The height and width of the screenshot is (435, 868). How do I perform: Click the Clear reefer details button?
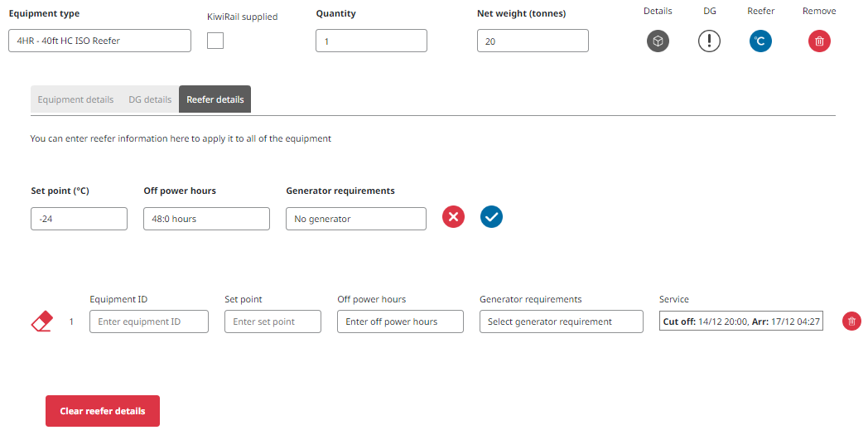103,411
